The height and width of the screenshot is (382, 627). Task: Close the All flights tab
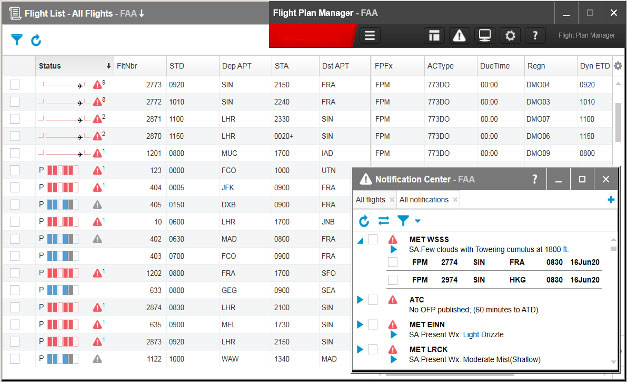tap(391, 200)
